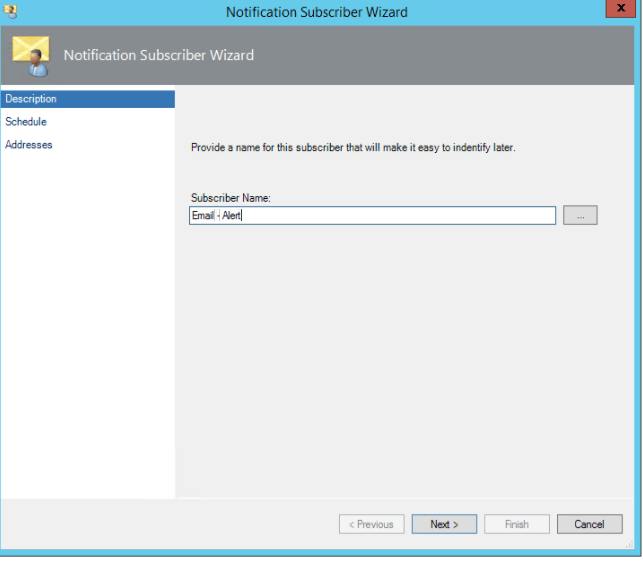
Task: Click the envelope subscriber header icon
Action: pyautogui.click(x=31, y=56)
